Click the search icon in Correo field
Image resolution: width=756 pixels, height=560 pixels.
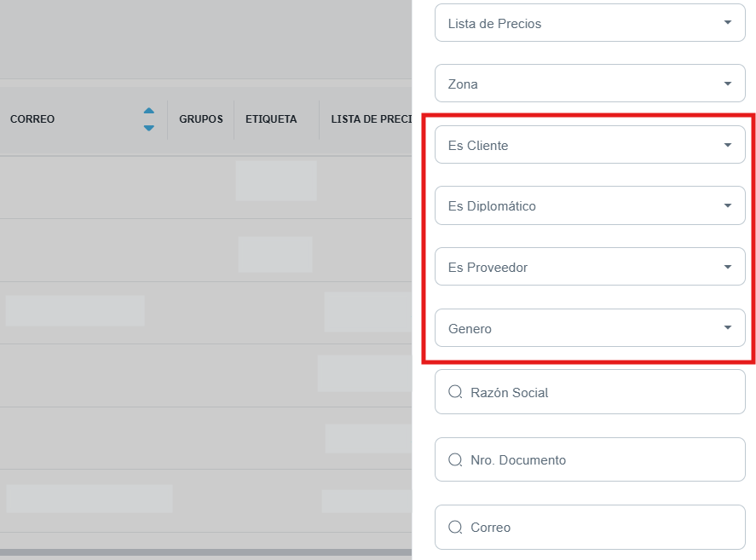pyautogui.click(x=455, y=528)
